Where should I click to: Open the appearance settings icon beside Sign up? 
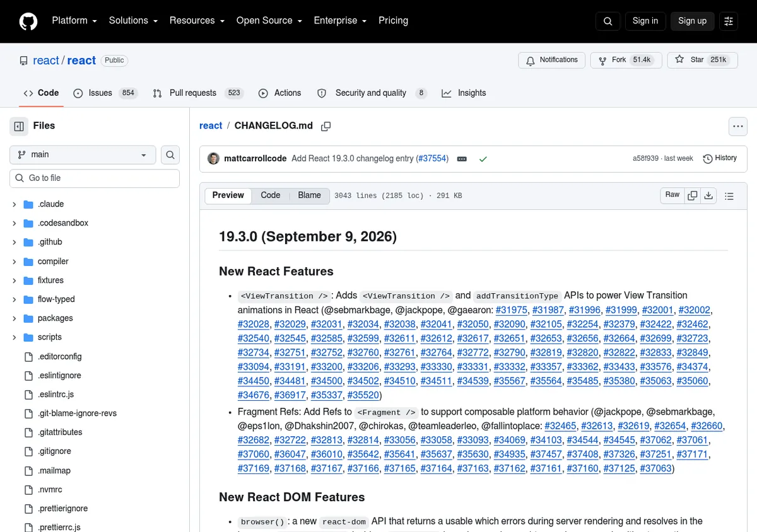(x=729, y=21)
